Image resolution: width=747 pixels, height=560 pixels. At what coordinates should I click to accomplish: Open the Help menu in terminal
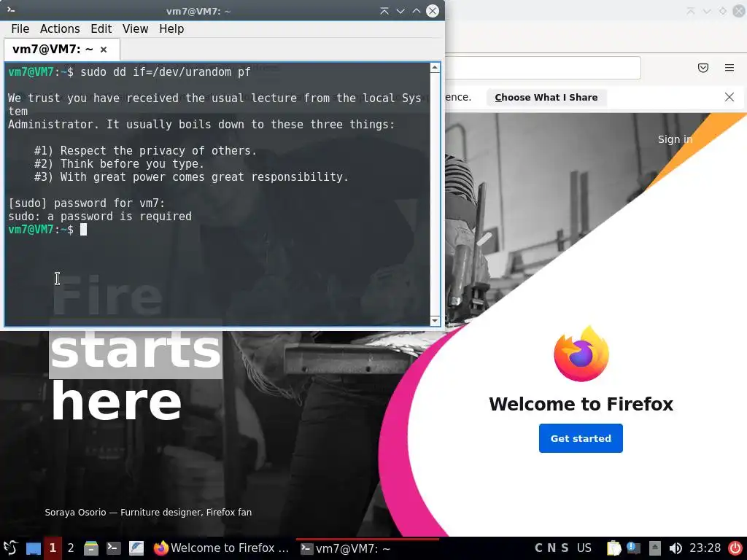(171, 29)
